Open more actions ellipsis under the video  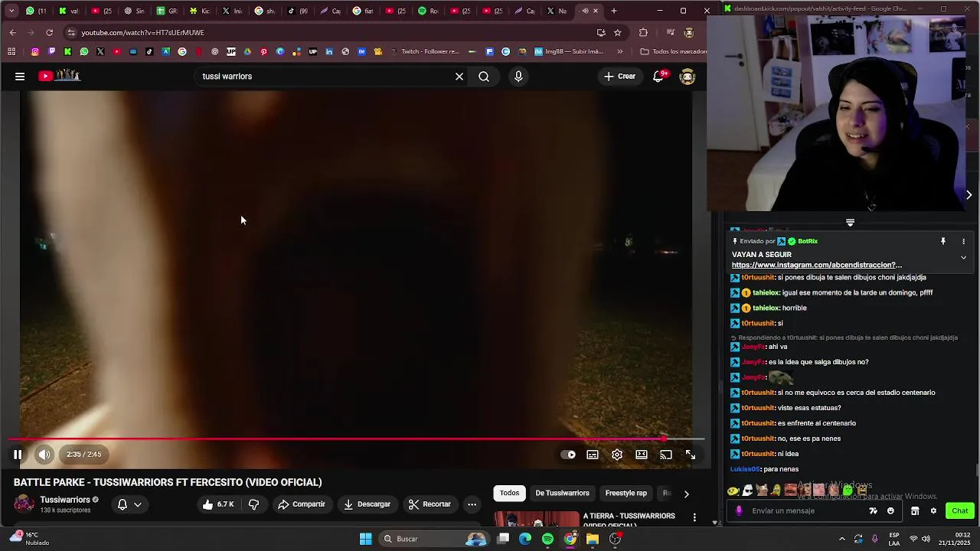(x=472, y=504)
